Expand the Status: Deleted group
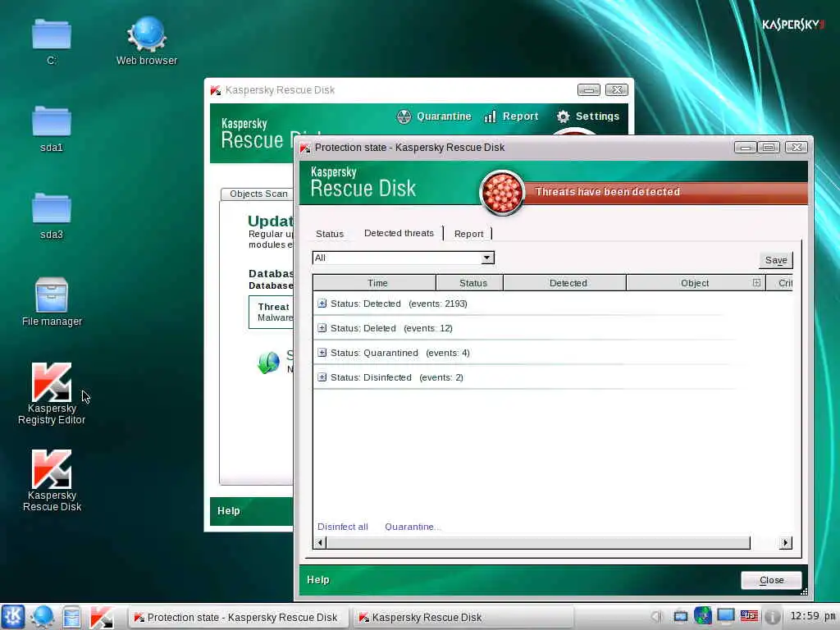 pos(322,328)
